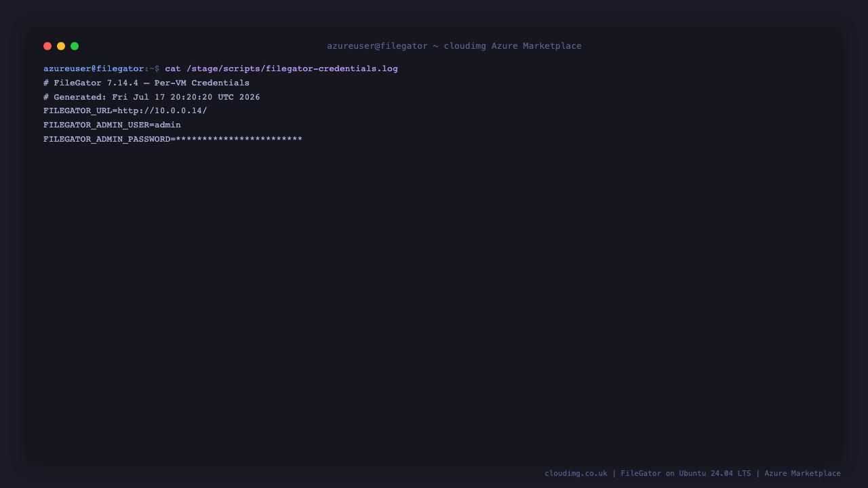Click the terminal title "azureuser@filegator ~ cloudimg Azure Marketplace"

point(454,46)
